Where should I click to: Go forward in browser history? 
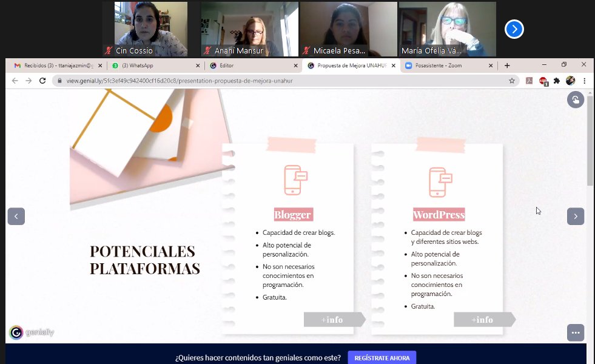point(29,81)
